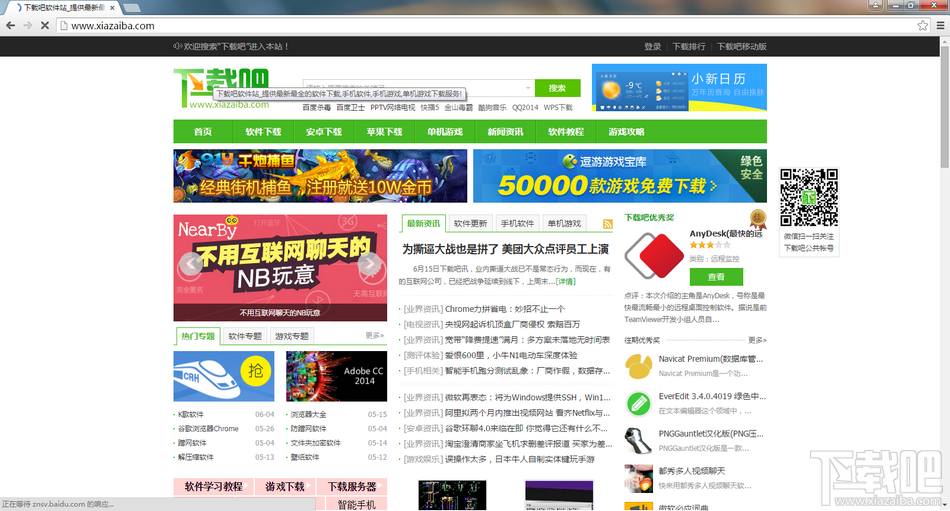This screenshot has width=950, height=511.
Task: Open EverEdit green pencil icon
Action: (x=638, y=404)
